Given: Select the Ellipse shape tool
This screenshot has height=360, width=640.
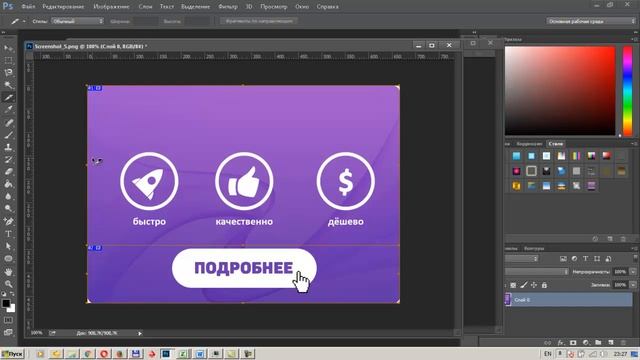Looking at the screenshot, I should (8, 259).
